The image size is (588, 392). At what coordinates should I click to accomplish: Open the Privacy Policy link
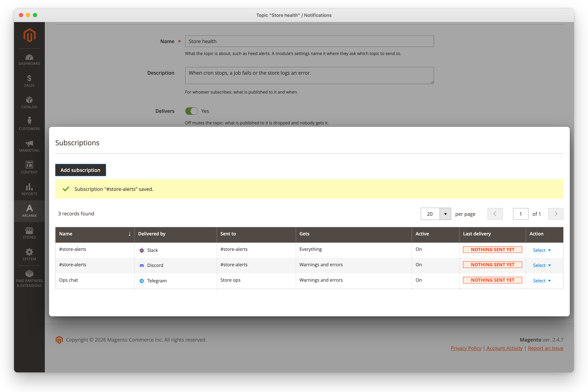pyautogui.click(x=466, y=348)
